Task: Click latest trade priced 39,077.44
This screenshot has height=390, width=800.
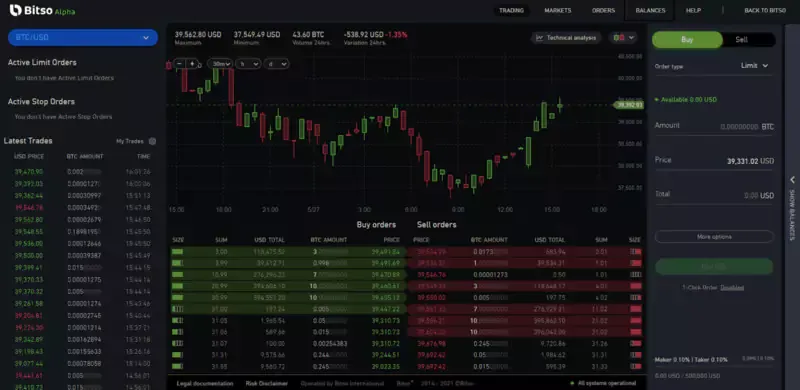Action: click(x=82, y=363)
